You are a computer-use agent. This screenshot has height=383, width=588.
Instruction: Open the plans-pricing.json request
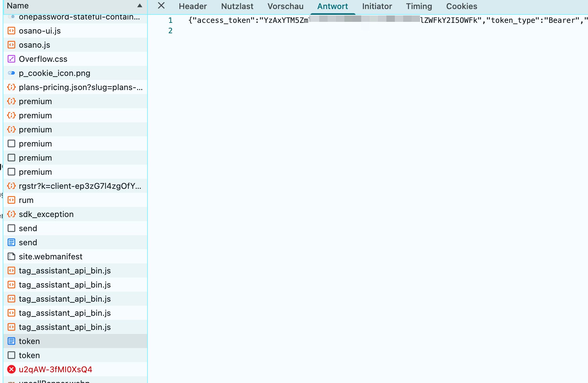tap(75, 87)
